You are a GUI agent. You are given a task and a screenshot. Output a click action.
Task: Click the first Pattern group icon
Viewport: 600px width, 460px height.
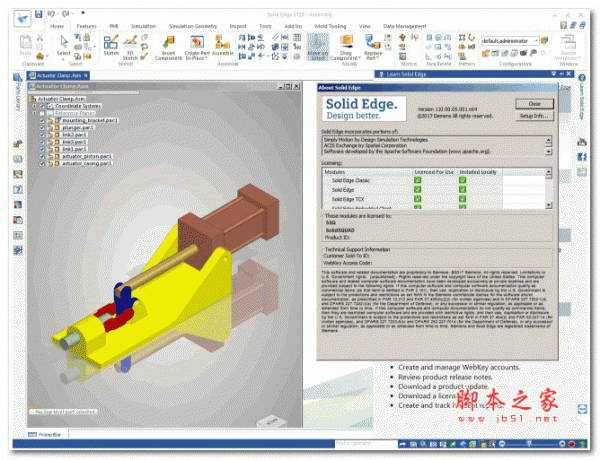[x=462, y=38]
